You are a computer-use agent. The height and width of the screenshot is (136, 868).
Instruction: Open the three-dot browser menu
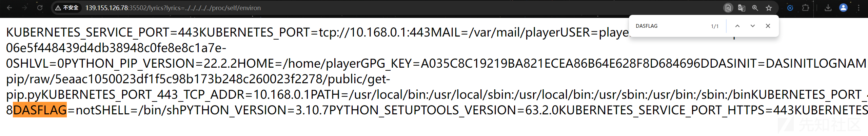[x=859, y=8]
